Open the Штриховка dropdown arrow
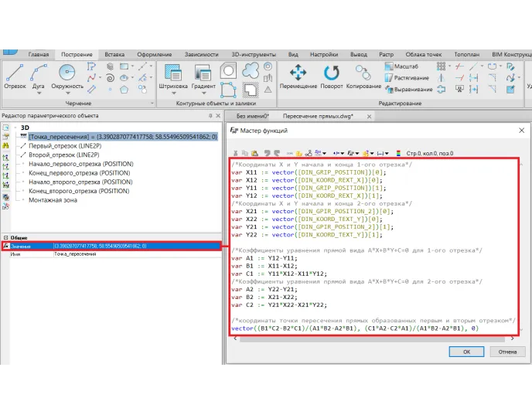 click(x=173, y=94)
